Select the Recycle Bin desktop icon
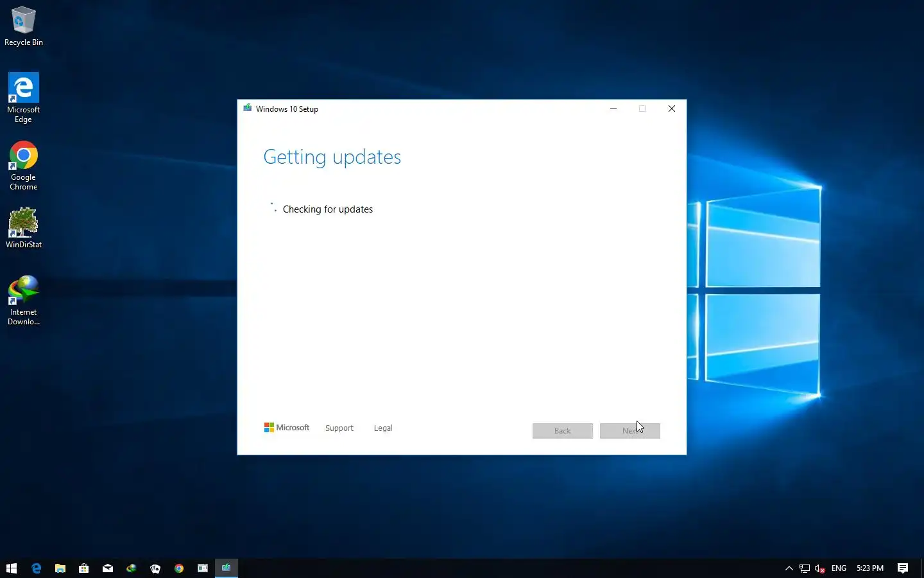The image size is (924, 578). click(24, 26)
